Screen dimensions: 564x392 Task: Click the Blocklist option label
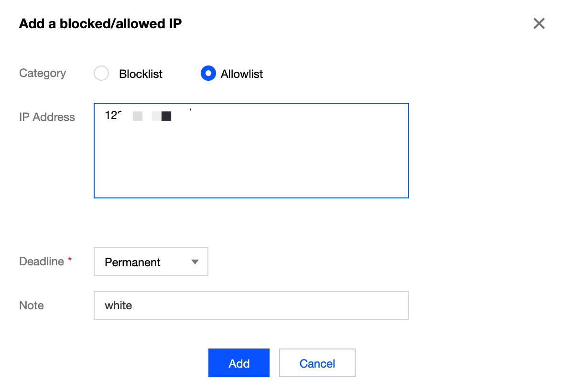[141, 74]
